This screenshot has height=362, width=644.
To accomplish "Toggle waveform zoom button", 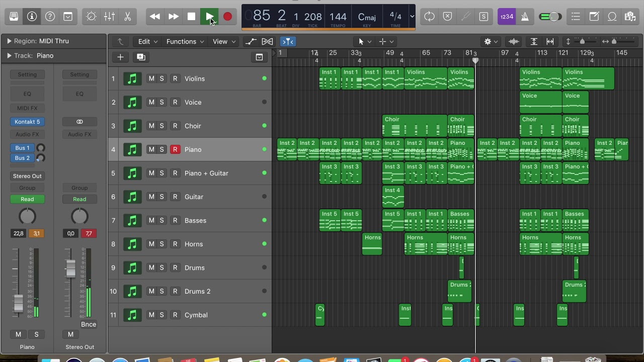I will 514,41.
